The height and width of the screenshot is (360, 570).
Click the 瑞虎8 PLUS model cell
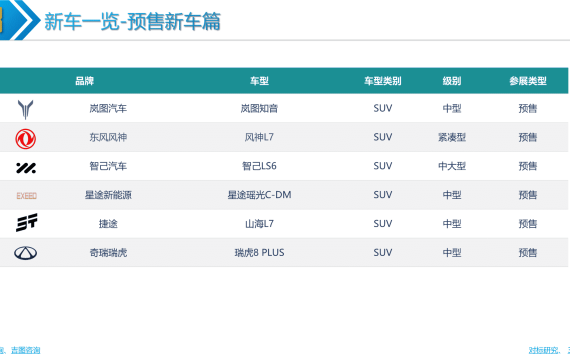[x=259, y=252]
